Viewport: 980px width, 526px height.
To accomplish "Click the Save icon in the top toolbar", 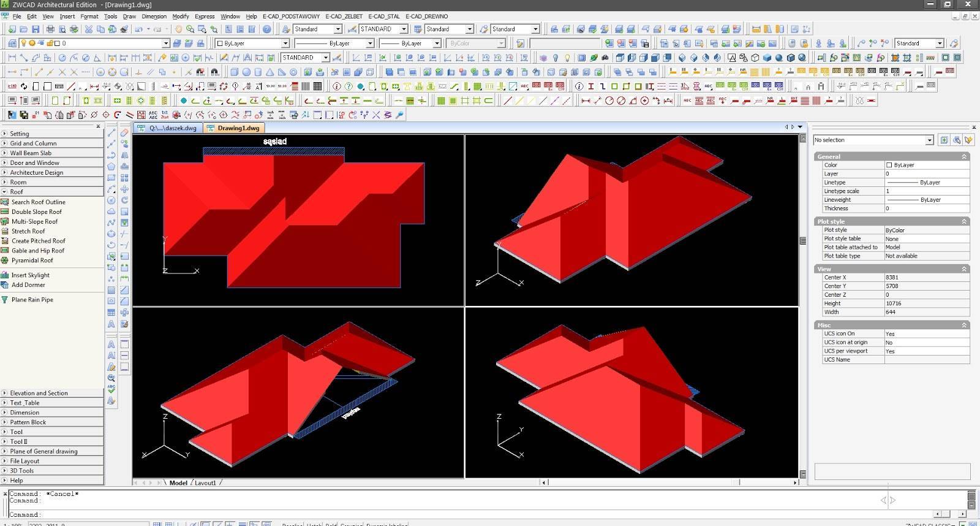I will click(36, 29).
